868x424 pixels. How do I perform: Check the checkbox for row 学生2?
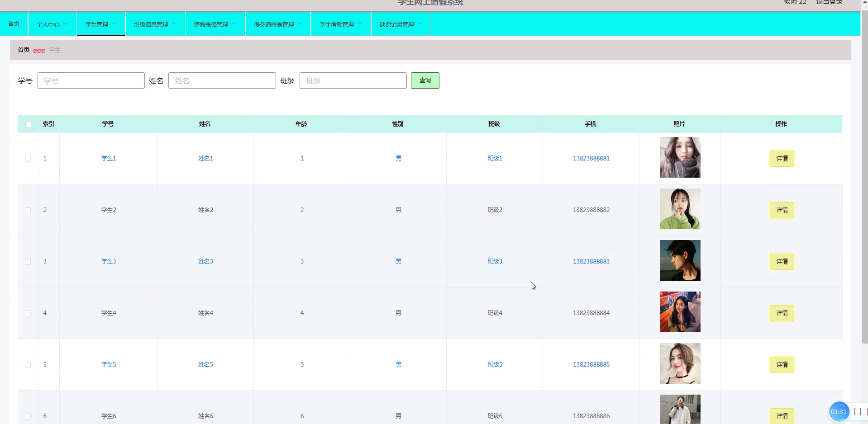[28, 210]
